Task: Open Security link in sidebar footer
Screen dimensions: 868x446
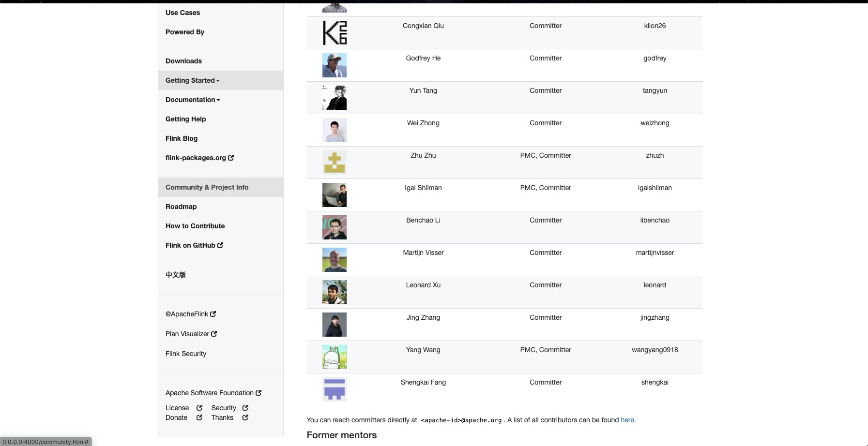Action: click(x=224, y=408)
